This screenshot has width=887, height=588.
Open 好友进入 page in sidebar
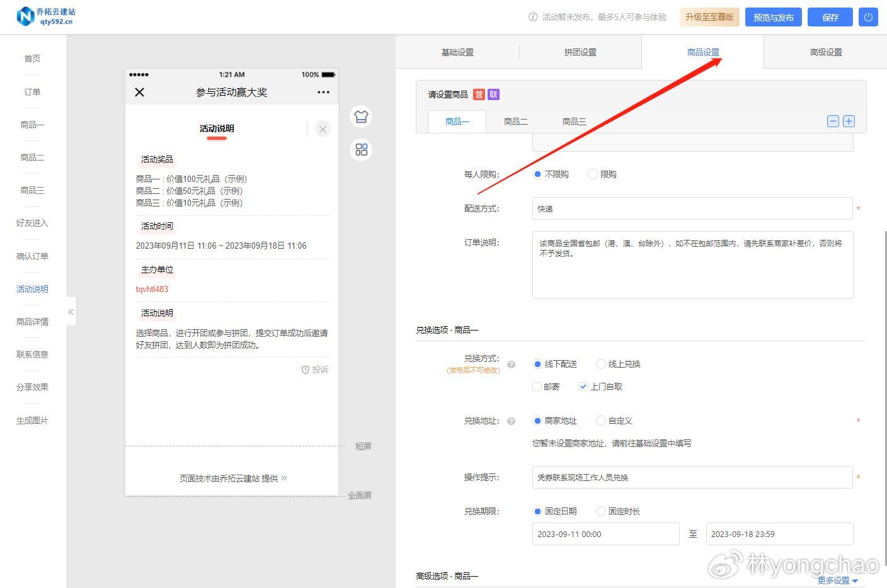(32, 223)
